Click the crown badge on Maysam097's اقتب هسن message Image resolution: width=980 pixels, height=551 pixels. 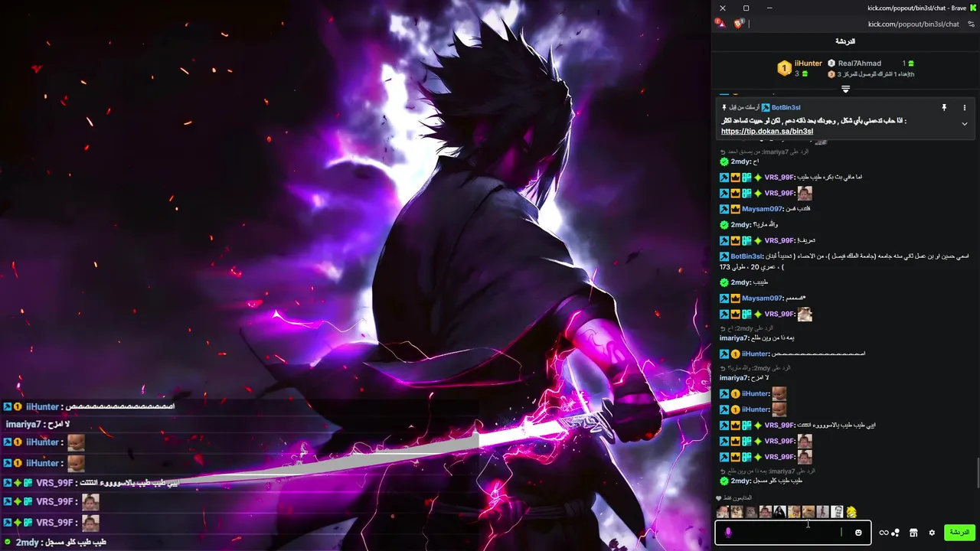[x=735, y=209]
